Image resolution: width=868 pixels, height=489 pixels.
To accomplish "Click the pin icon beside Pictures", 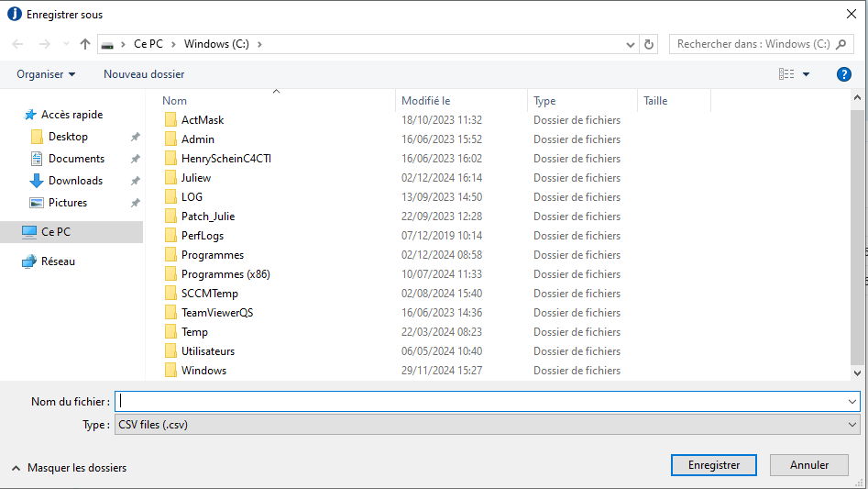I will click(x=135, y=204).
